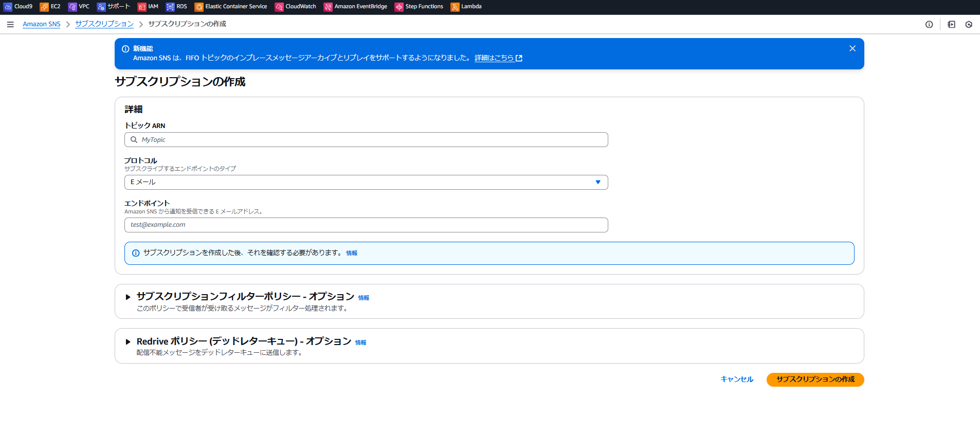Dismiss the 新機能 banner with the X

[x=852, y=48]
